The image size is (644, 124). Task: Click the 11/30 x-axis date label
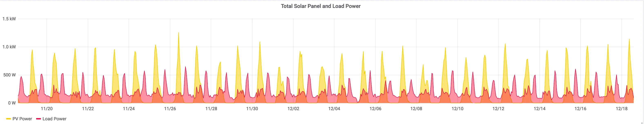coord(252,109)
